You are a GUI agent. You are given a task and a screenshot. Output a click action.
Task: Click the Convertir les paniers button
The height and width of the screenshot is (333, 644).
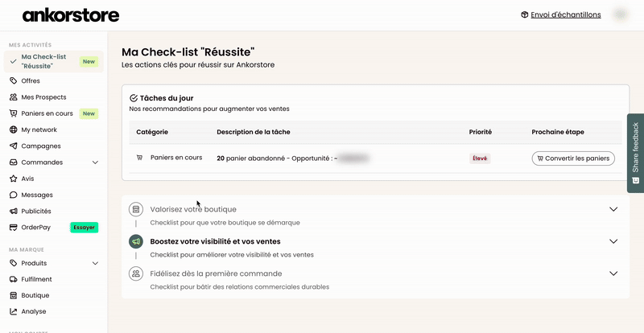click(573, 158)
